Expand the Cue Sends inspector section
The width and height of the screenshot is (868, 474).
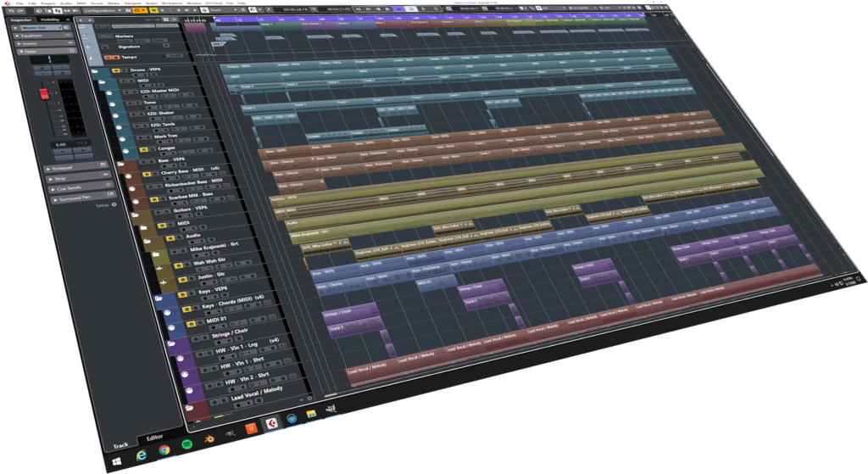tap(81, 187)
